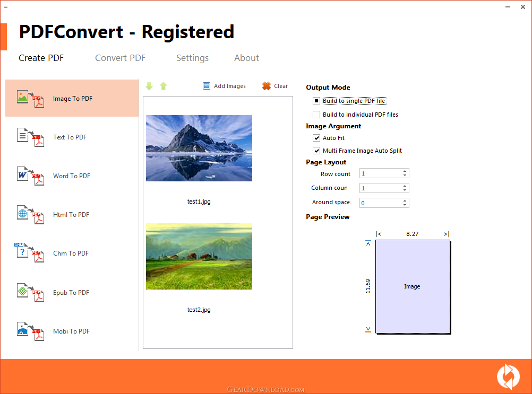This screenshot has height=394, width=532.
Task: Click the Chm To PDF icon
Action: (30, 253)
